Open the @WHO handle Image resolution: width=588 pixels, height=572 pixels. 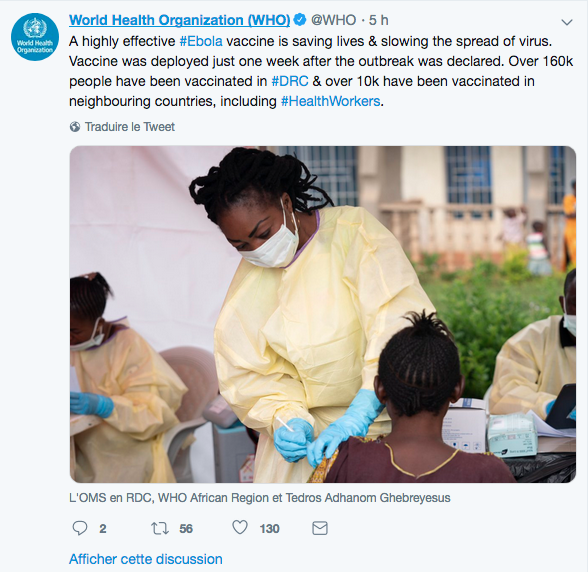click(333, 20)
